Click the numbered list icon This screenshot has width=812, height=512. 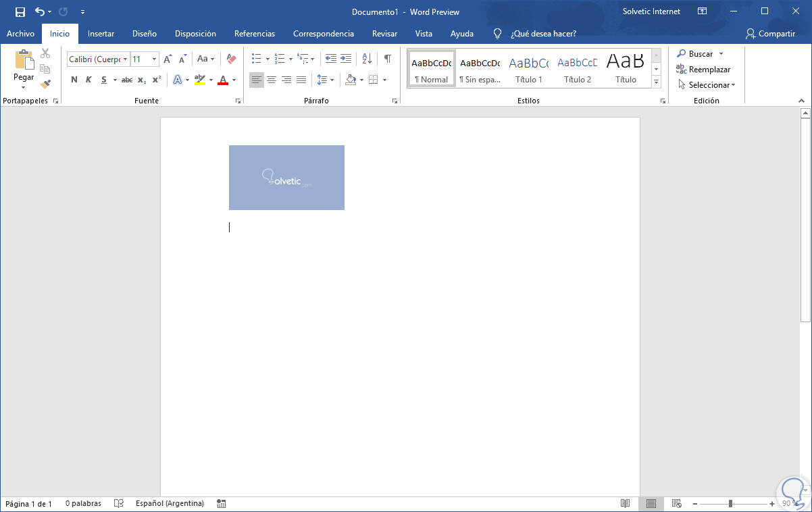coord(280,59)
